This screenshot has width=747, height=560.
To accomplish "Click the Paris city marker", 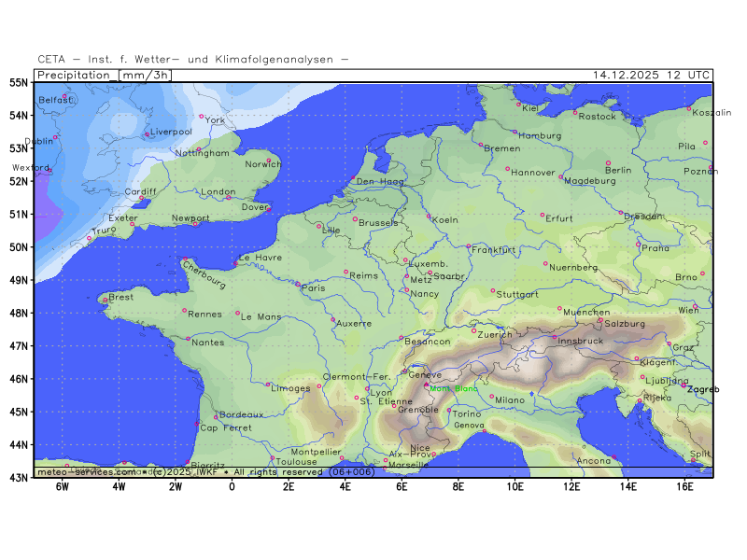I will [299, 284].
